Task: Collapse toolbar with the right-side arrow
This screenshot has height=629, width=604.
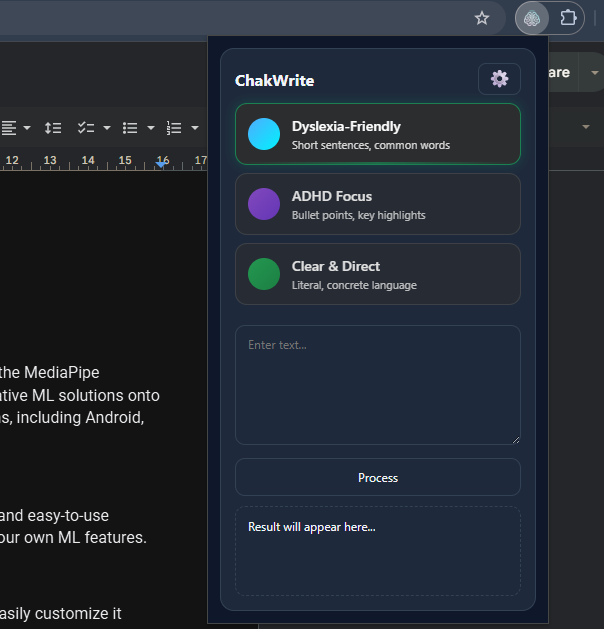Action: 586,127
